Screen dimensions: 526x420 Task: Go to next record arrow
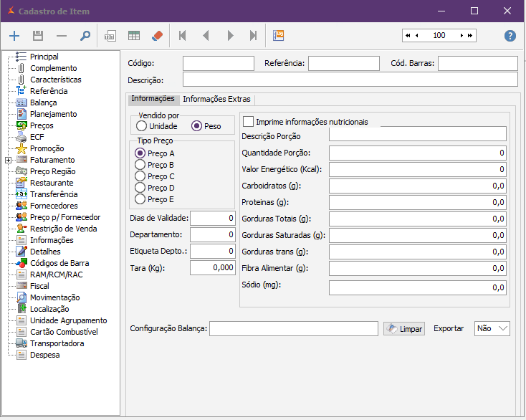tap(230, 36)
